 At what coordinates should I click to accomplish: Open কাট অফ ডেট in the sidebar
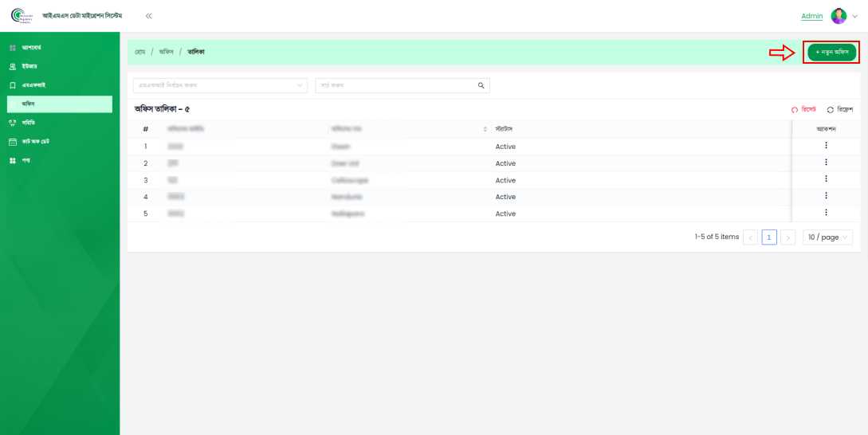point(35,142)
